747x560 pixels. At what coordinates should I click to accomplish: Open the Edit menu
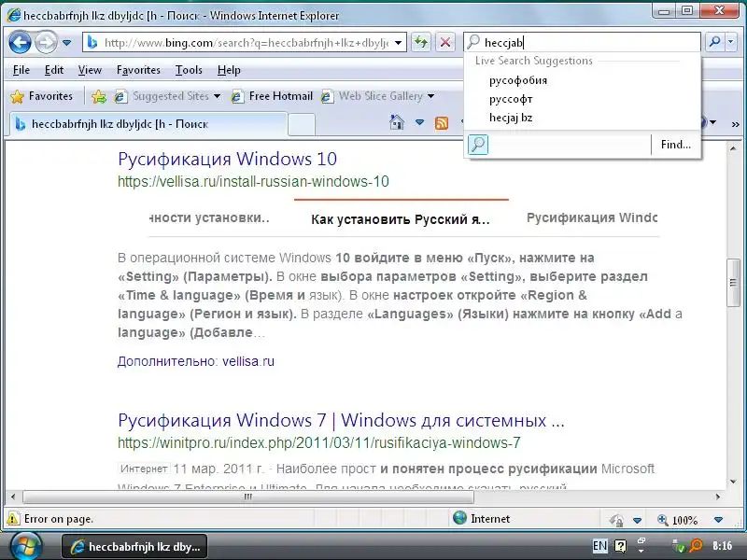click(x=54, y=70)
